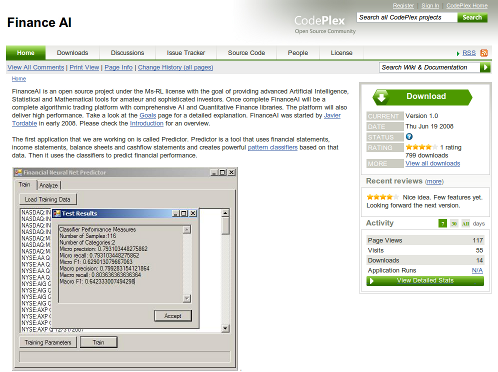The image size is (498, 372).
Task: Click the Finance AI page title
Action: (x=39, y=23)
